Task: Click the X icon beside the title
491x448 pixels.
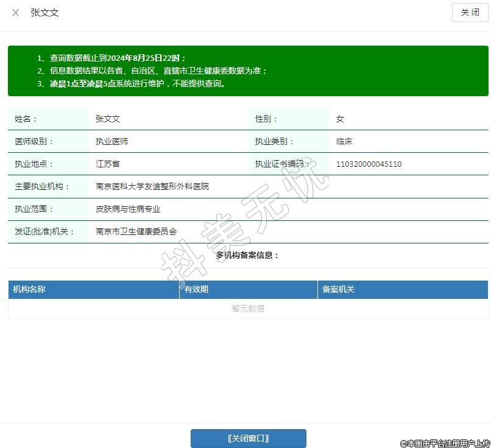Action: coord(16,13)
